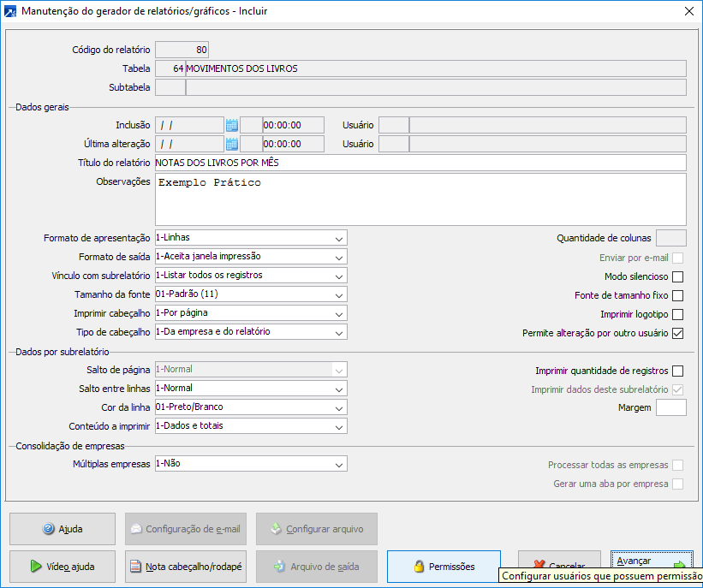703x588 pixels.
Task: Open the Última alteração calendar picker icon
Action: coord(231,144)
